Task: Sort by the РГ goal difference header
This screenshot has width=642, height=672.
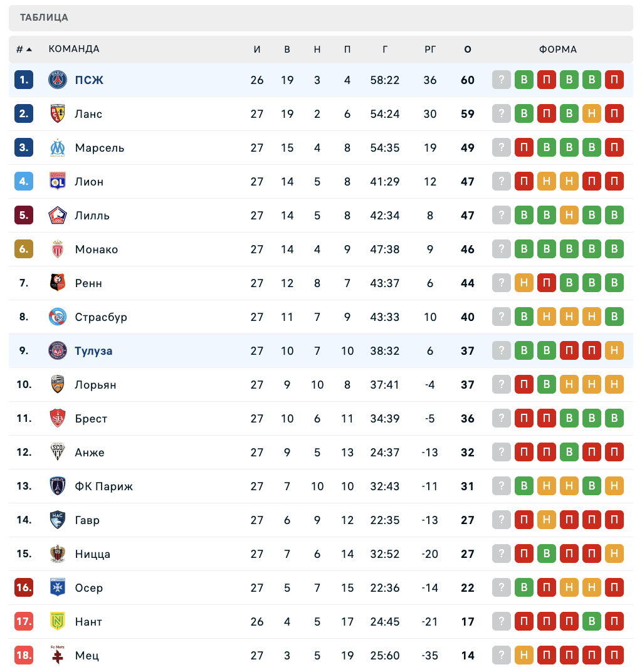Action: tap(430, 50)
